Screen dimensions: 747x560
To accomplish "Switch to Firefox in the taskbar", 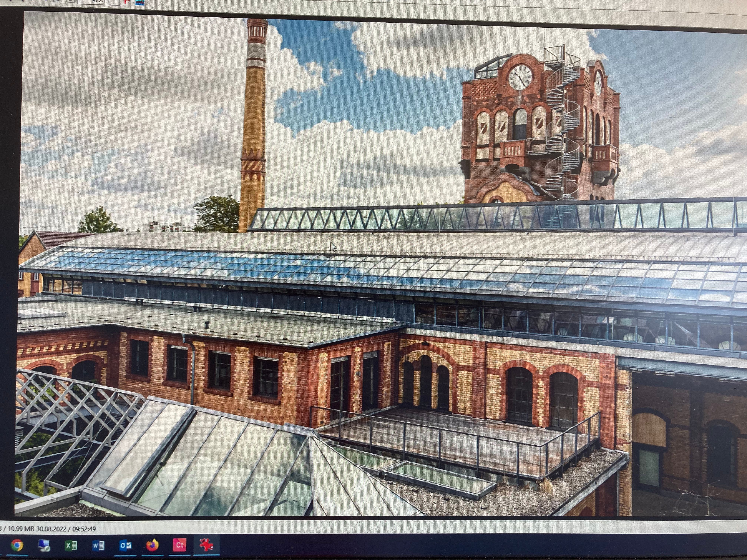I will point(152,545).
